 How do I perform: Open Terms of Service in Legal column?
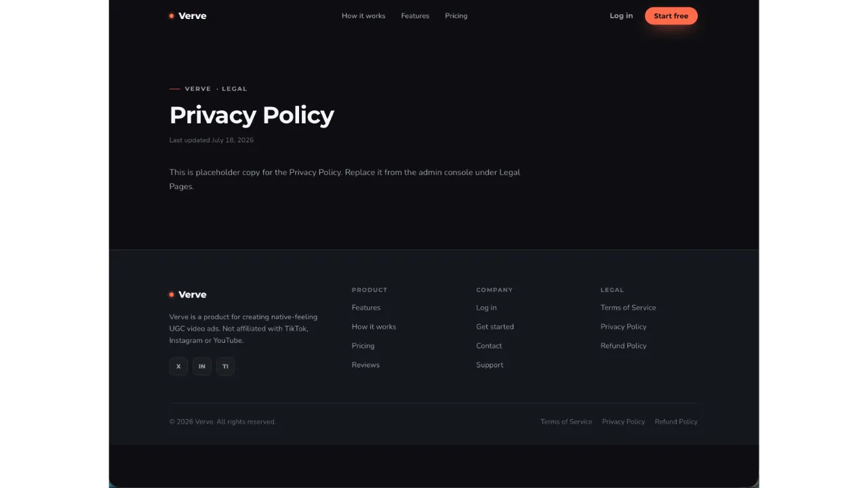[628, 308]
